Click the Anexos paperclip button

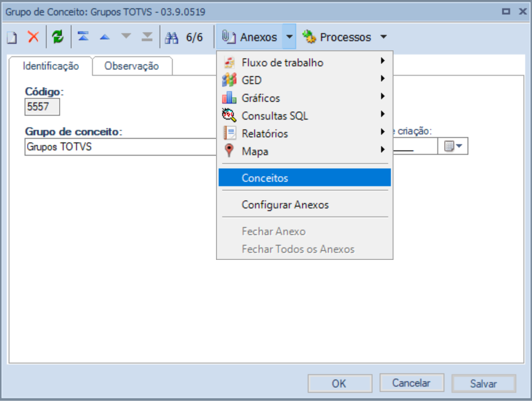click(x=249, y=37)
